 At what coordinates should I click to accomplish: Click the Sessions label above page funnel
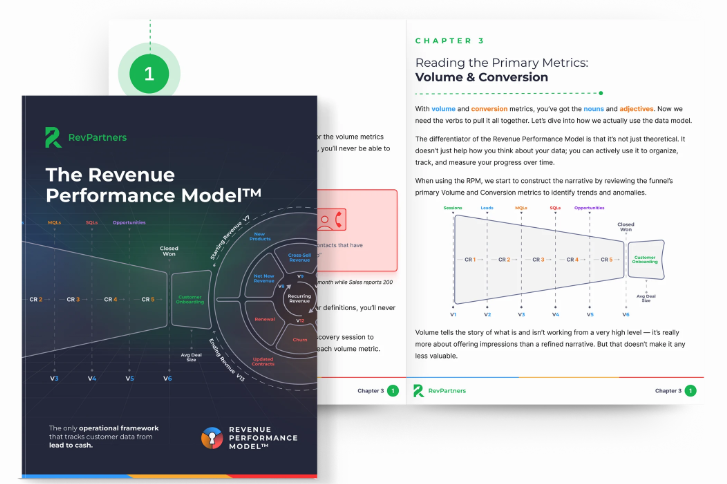point(453,208)
